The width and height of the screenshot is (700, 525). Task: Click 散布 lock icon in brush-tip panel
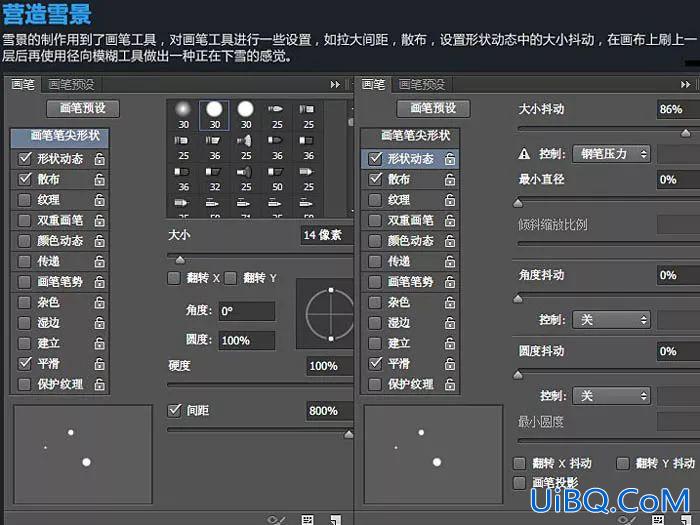coord(100,179)
